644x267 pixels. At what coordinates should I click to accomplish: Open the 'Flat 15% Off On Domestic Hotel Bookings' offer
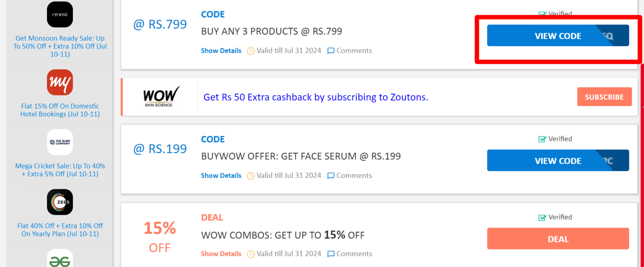pyautogui.click(x=60, y=110)
